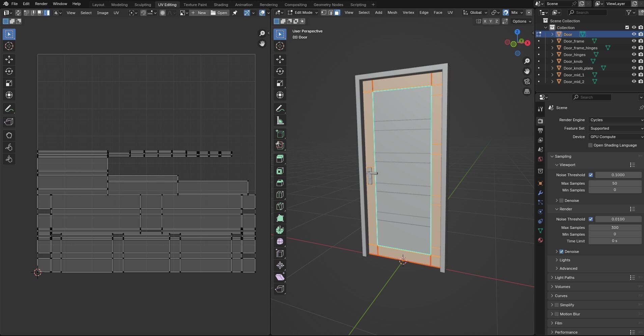Select the Shear tool
Image resolution: width=644 pixels, height=336 pixels.
pyautogui.click(x=280, y=277)
